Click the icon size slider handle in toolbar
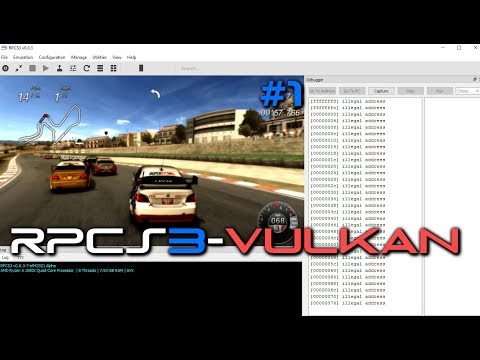The image size is (480, 360). coord(141,68)
